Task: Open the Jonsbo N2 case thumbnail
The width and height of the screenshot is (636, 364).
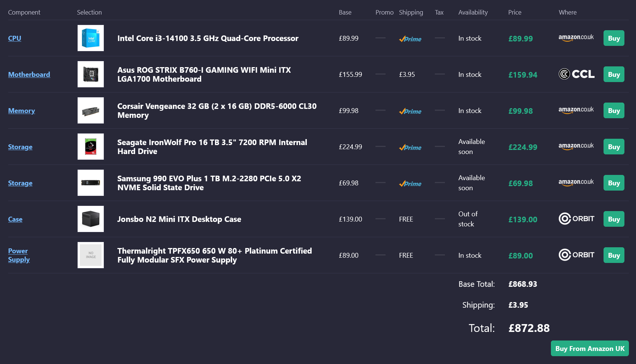Action: coord(91,219)
